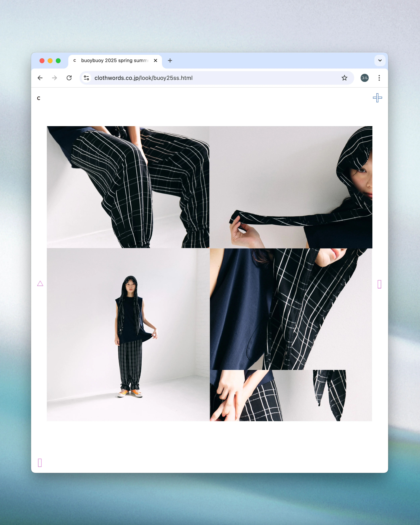Open the hands and scarf tail photo
420x525 pixels.
pos(291,395)
